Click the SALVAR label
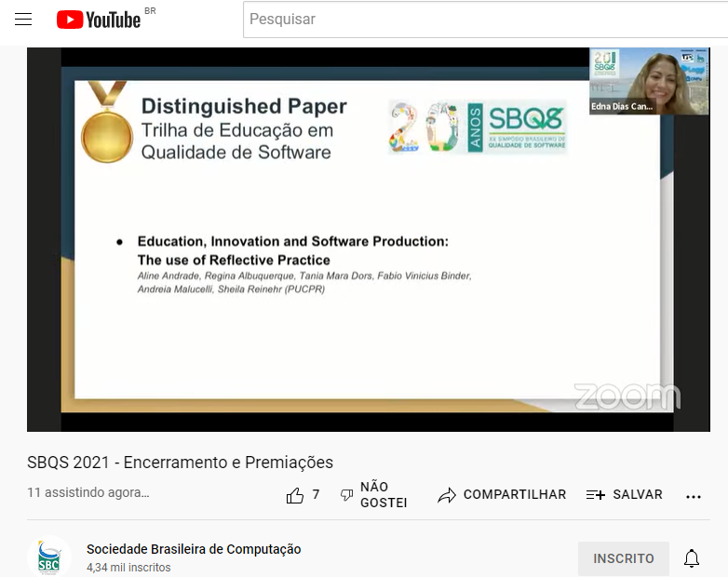 [637, 495]
